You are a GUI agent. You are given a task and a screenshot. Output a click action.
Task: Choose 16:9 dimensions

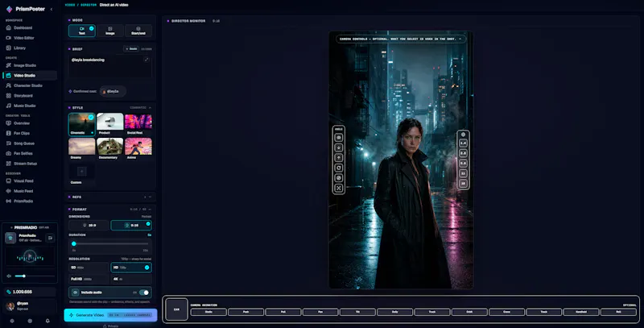(x=89, y=225)
